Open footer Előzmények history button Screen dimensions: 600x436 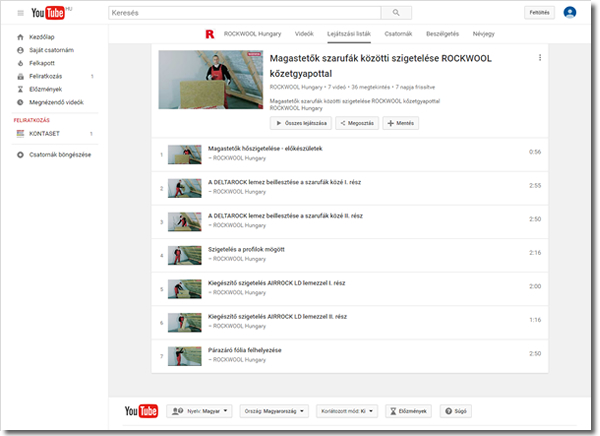click(x=408, y=411)
